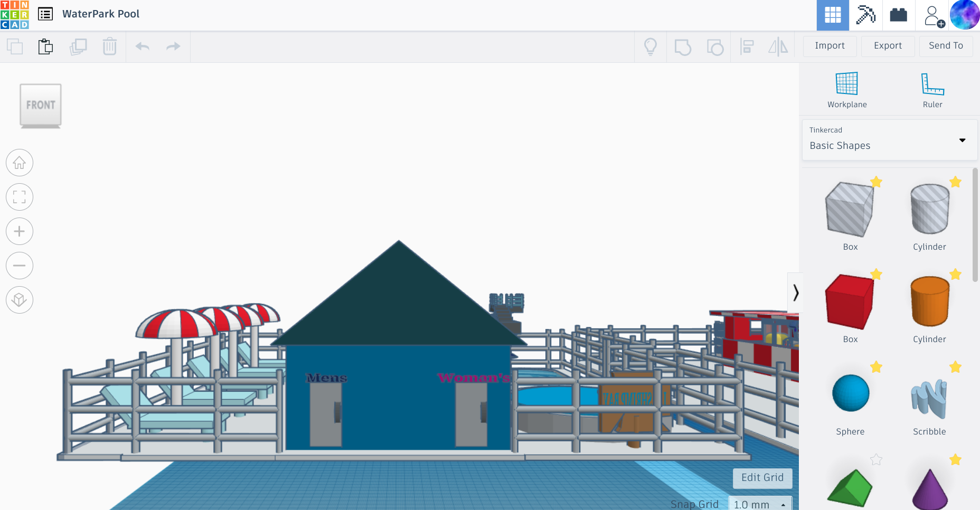Click the Import button
980x510 pixels.
click(x=830, y=46)
